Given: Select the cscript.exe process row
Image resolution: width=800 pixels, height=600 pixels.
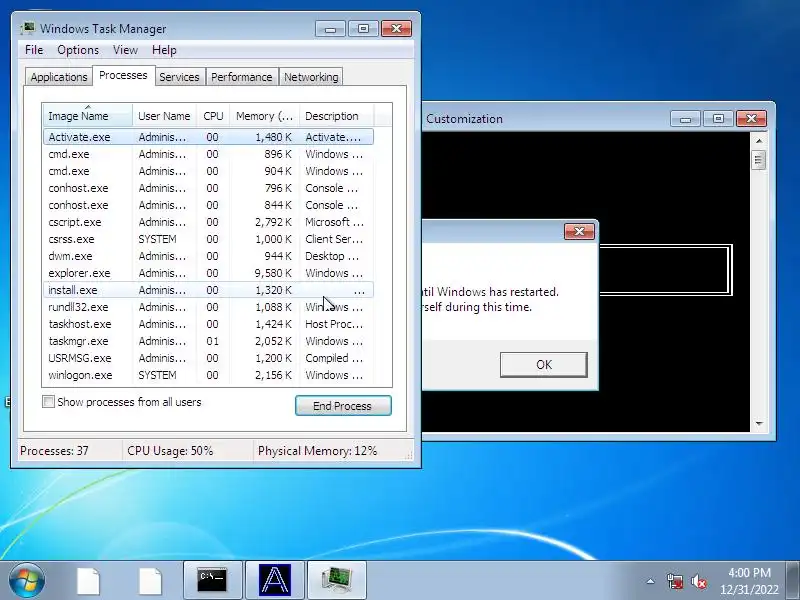Looking at the screenshot, I should 209,222.
